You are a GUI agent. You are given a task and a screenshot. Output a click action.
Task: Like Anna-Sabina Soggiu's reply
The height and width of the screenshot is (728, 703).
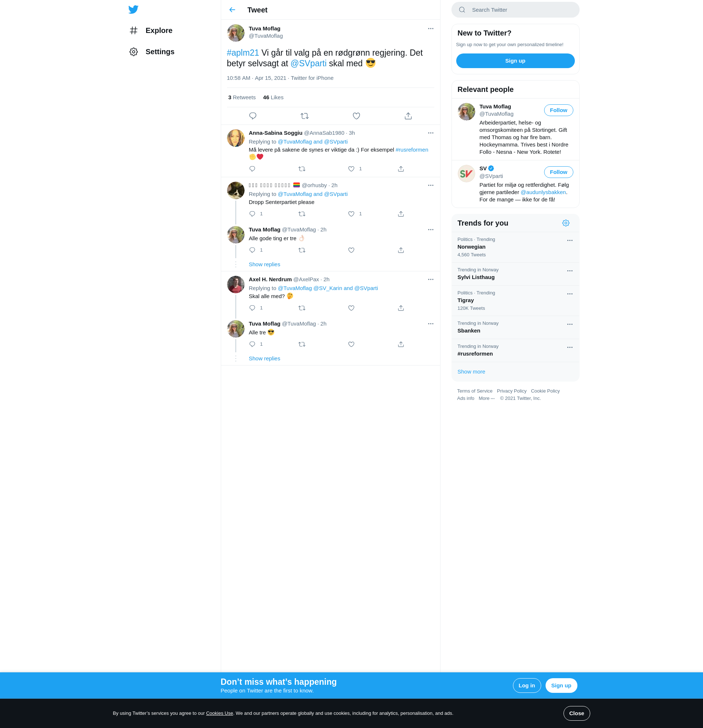[351, 168]
